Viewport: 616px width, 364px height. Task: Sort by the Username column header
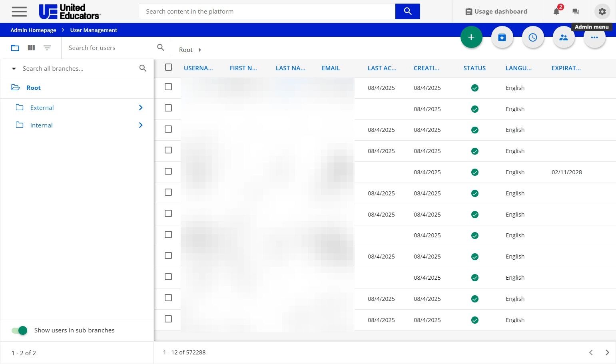tap(198, 68)
